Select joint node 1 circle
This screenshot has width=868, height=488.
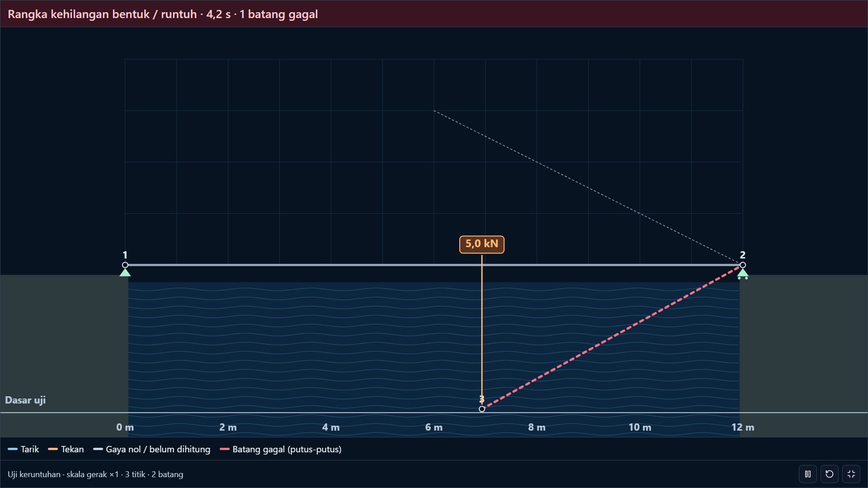point(125,265)
